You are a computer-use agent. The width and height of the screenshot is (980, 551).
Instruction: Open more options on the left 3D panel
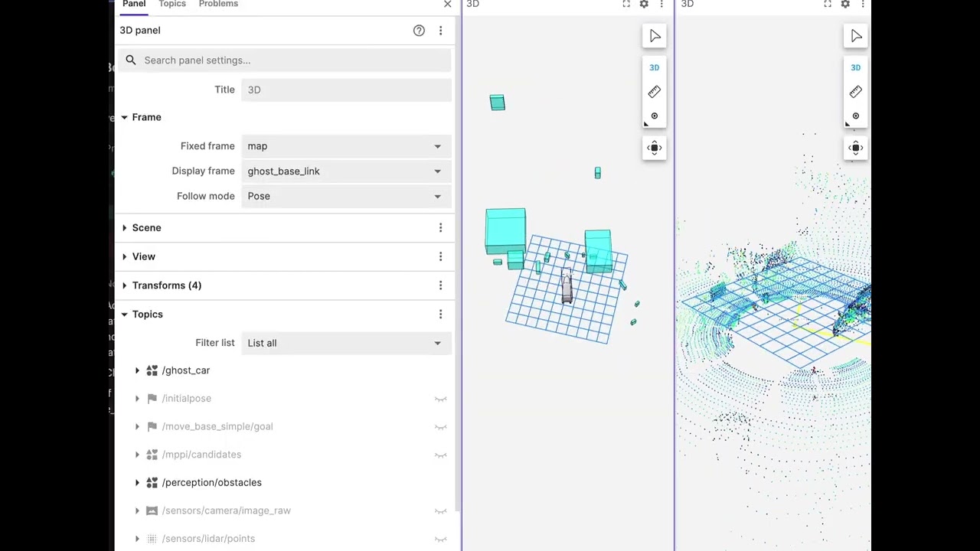coord(661,5)
